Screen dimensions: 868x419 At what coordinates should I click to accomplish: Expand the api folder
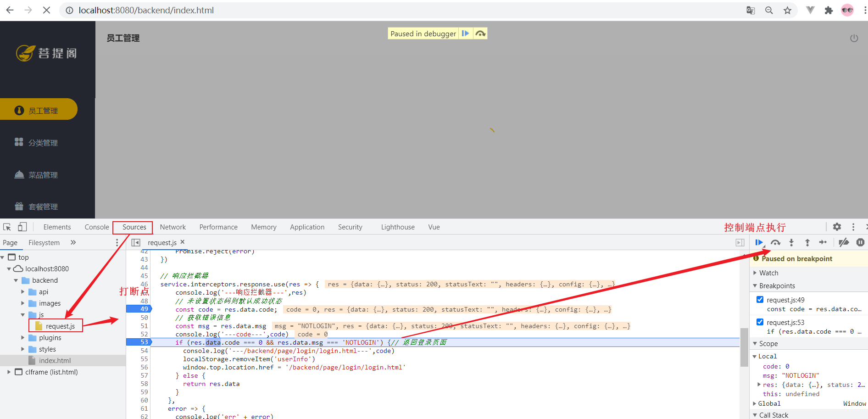pos(23,292)
